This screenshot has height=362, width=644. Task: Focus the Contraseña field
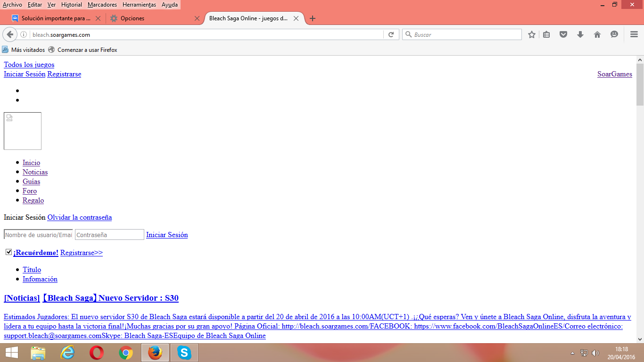point(109,235)
